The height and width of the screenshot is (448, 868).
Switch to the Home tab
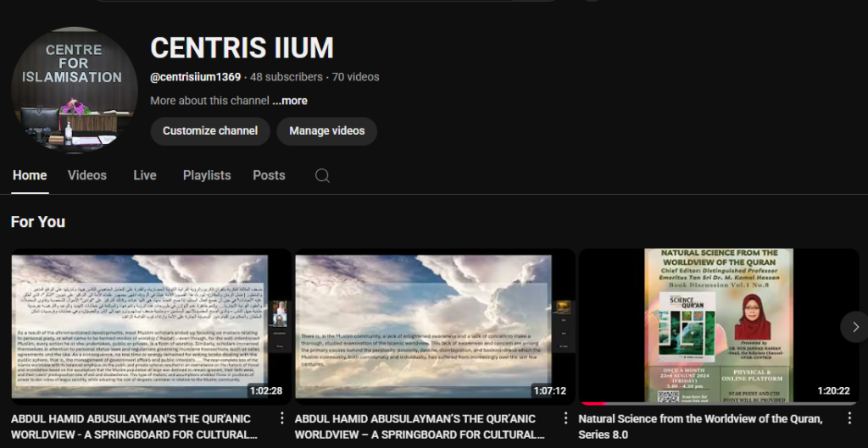(x=30, y=176)
